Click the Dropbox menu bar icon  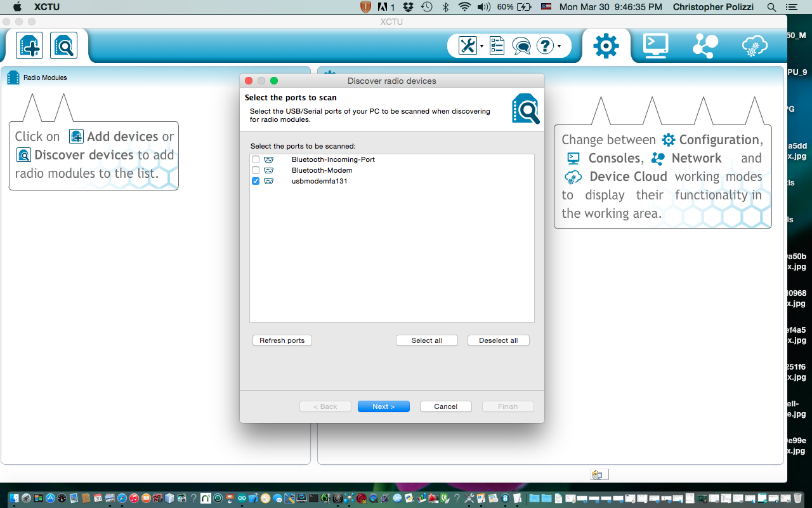click(x=409, y=7)
